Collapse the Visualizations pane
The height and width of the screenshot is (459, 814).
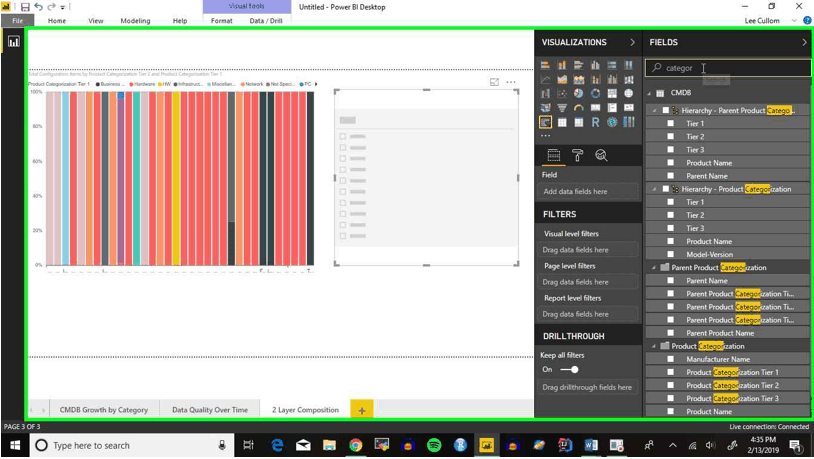632,43
